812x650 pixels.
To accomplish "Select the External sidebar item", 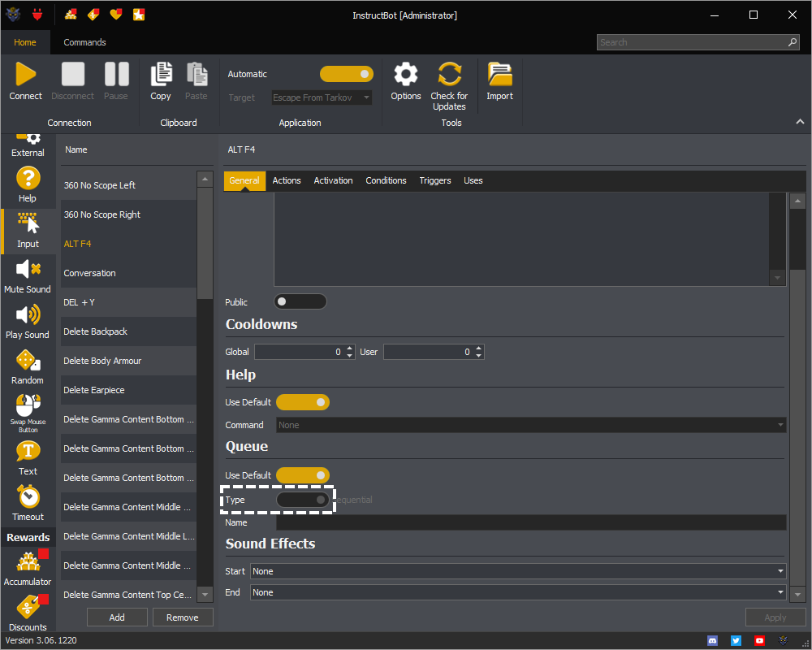I will pos(28,145).
